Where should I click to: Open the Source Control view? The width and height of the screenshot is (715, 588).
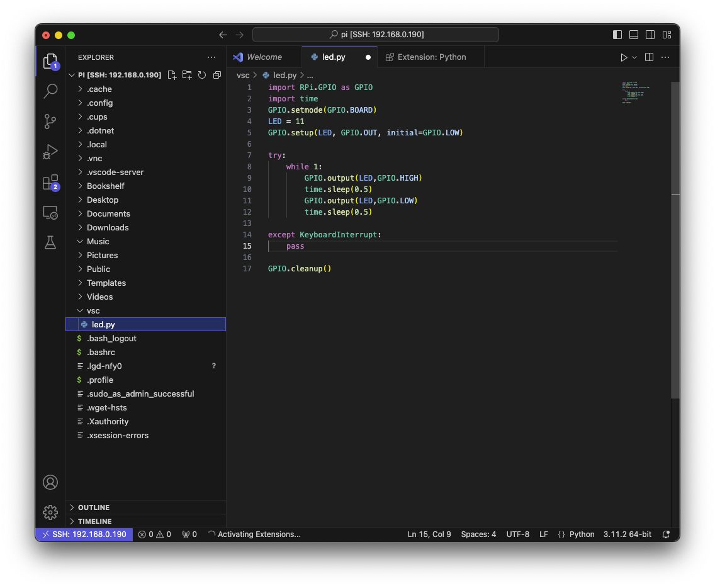(x=50, y=122)
